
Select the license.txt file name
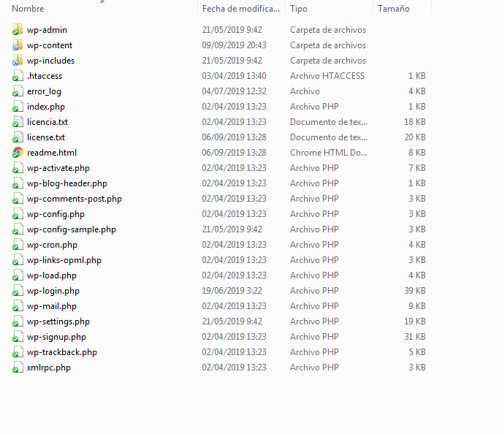coord(46,137)
